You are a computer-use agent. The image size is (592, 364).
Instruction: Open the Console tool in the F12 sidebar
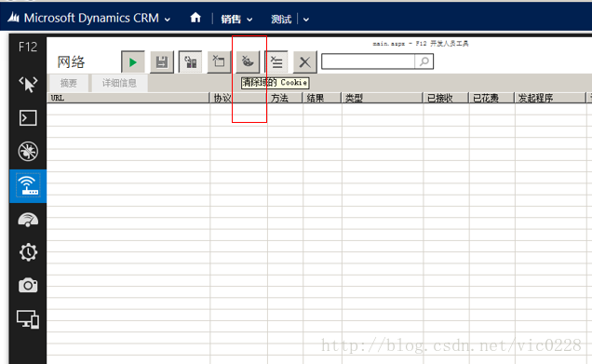click(x=28, y=118)
